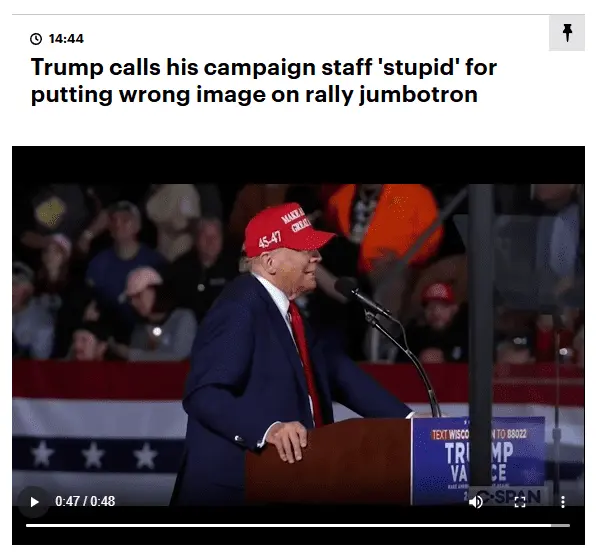The width and height of the screenshot is (599, 558).
Task: Open the video's more options menu
Action: (562, 501)
